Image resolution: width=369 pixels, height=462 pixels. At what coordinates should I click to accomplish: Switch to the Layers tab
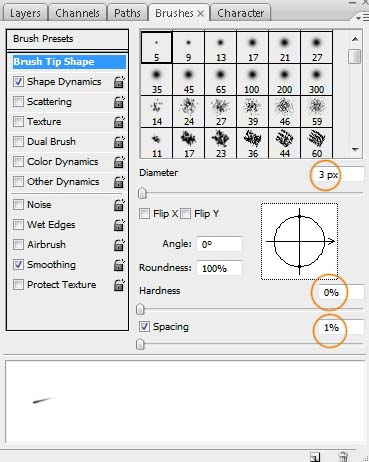pyautogui.click(x=25, y=13)
